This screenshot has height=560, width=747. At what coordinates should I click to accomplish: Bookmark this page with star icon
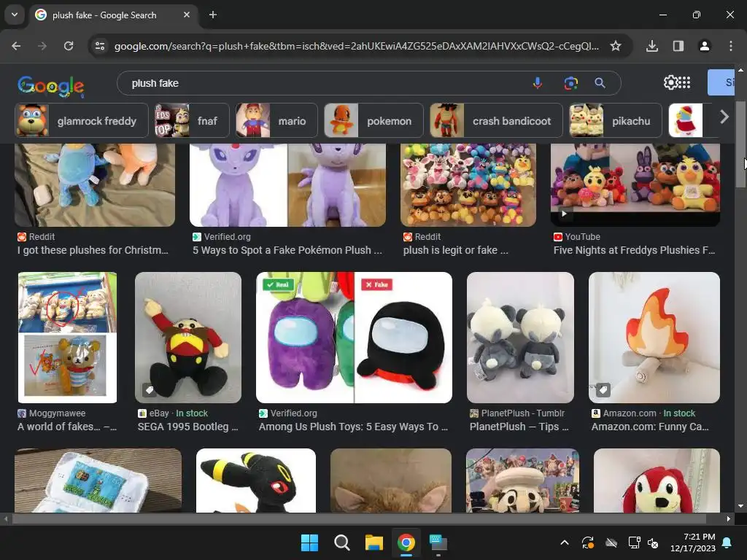coord(616,46)
